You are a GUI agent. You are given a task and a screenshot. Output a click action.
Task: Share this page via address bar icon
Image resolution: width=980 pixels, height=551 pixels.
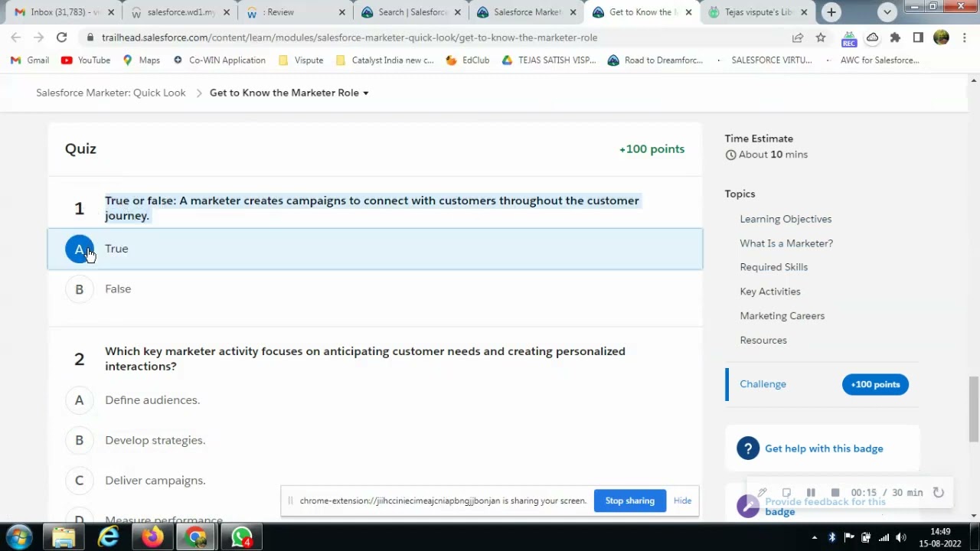(798, 37)
